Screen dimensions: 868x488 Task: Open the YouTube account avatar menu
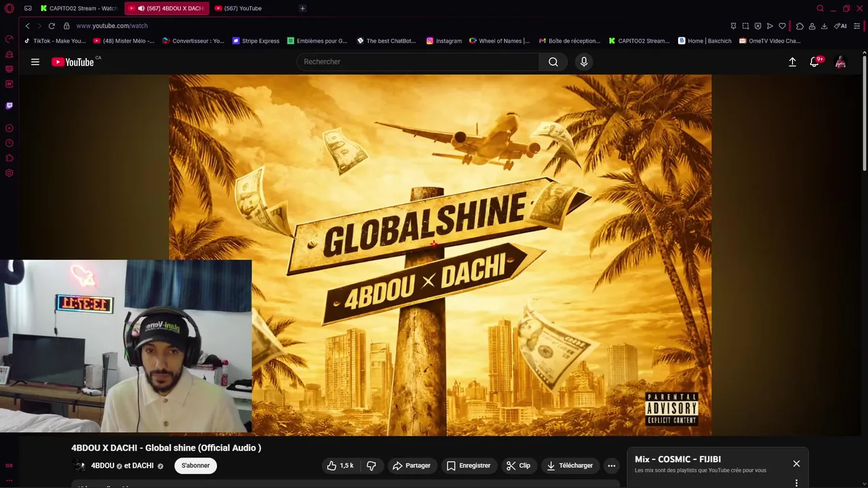[840, 62]
